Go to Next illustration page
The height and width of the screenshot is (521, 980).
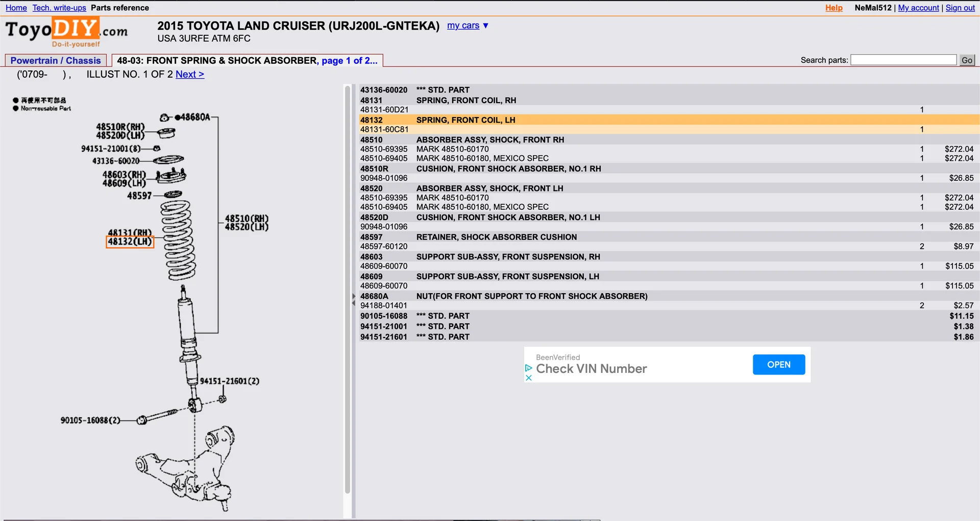pos(190,74)
